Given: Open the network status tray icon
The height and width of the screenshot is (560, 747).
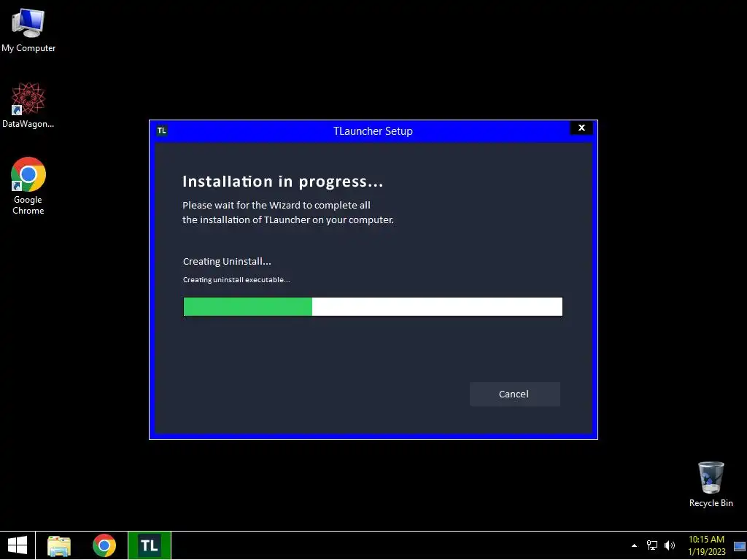Looking at the screenshot, I should (x=651, y=545).
